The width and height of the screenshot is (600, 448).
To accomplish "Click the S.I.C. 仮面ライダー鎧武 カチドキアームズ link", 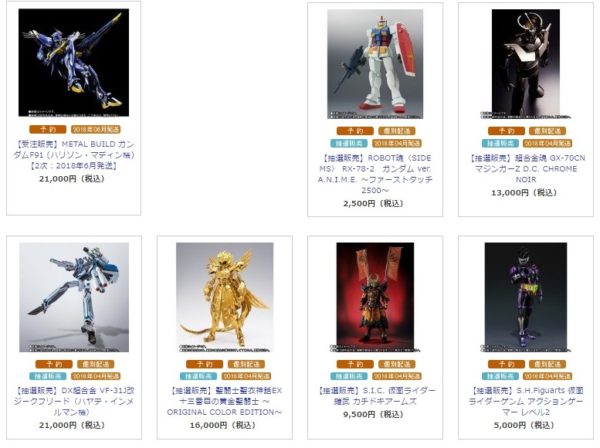I will pyautogui.click(x=375, y=396).
